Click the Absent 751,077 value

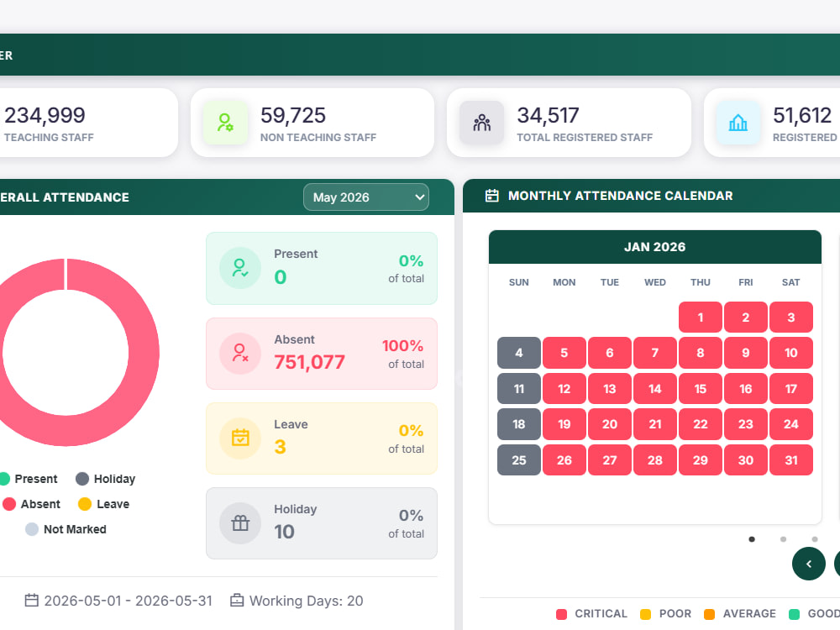(x=309, y=362)
